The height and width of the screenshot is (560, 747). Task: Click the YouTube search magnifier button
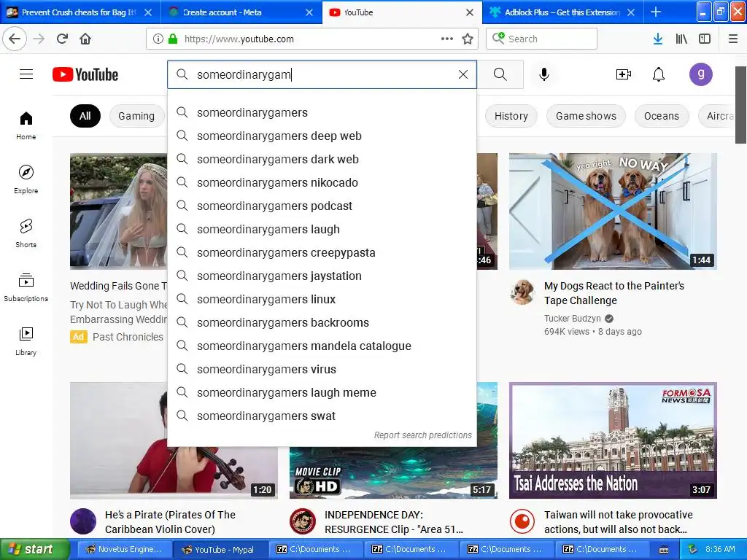500,74
